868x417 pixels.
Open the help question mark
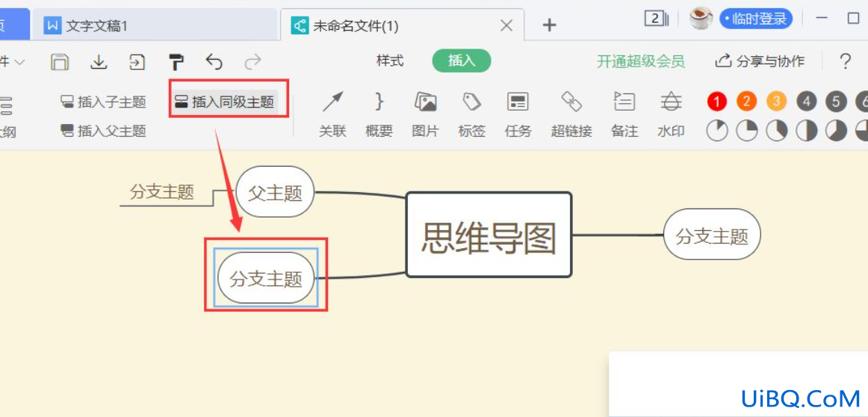pyautogui.click(x=845, y=61)
